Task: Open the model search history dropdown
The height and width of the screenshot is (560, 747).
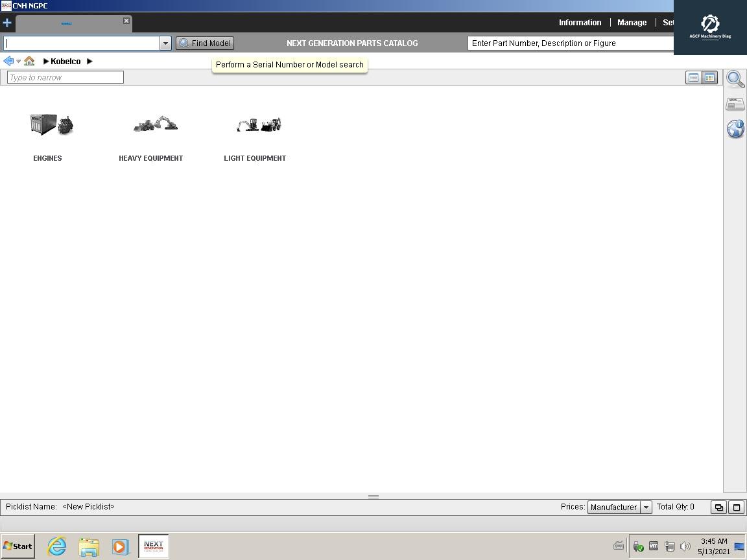Action: point(165,43)
